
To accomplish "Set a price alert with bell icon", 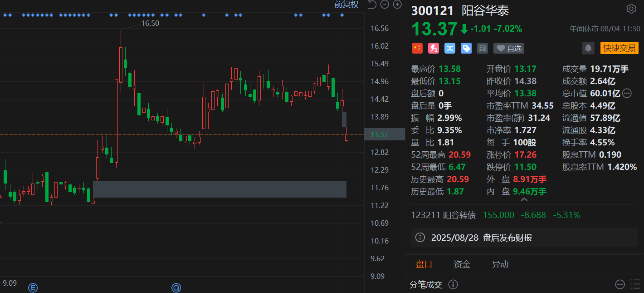I will (588, 48).
